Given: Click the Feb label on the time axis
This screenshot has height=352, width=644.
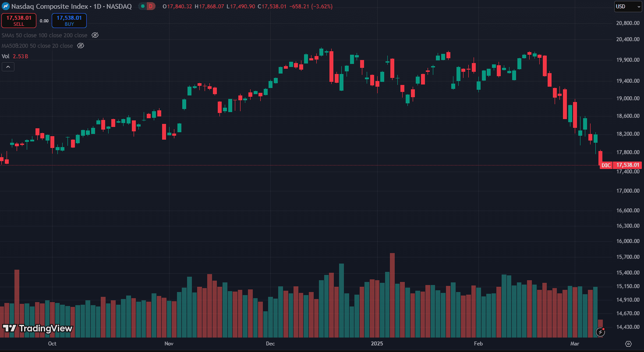Looking at the screenshot, I should (478, 344).
